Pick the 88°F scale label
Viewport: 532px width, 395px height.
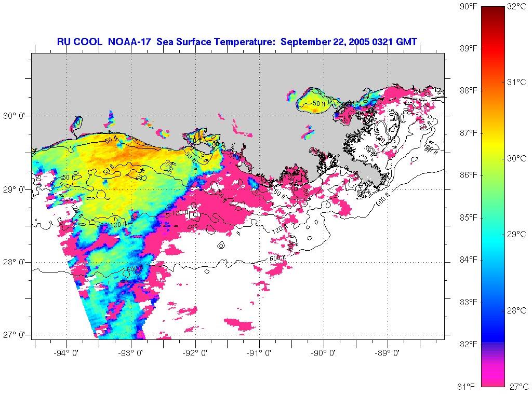[x=469, y=90]
